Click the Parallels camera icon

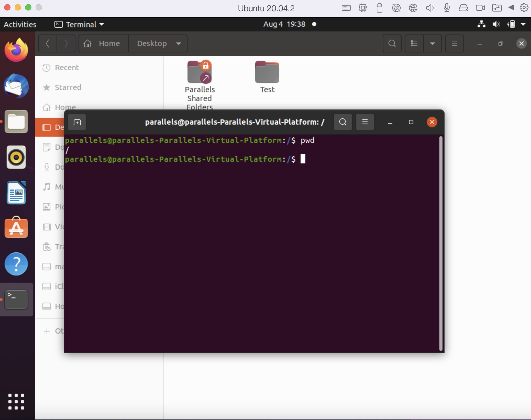[x=480, y=8]
